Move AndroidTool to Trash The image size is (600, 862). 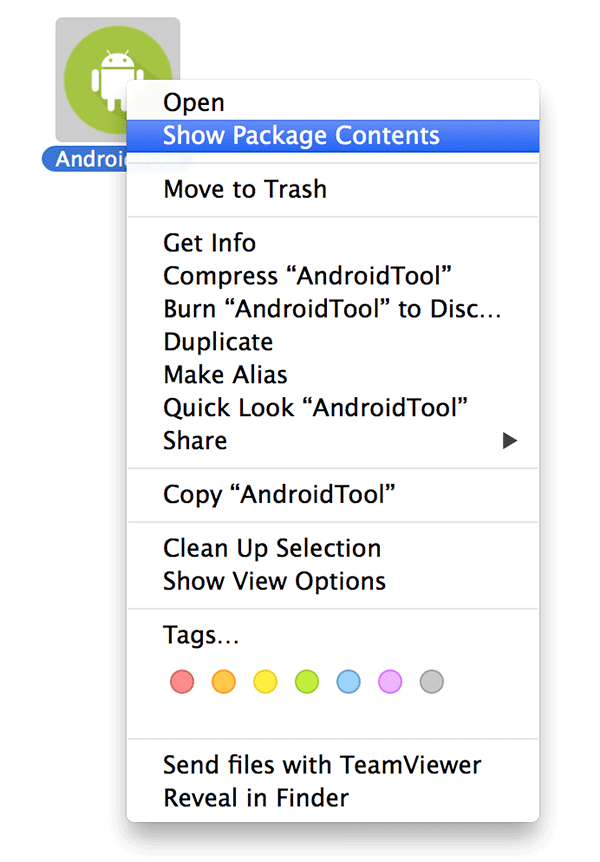coord(244,189)
